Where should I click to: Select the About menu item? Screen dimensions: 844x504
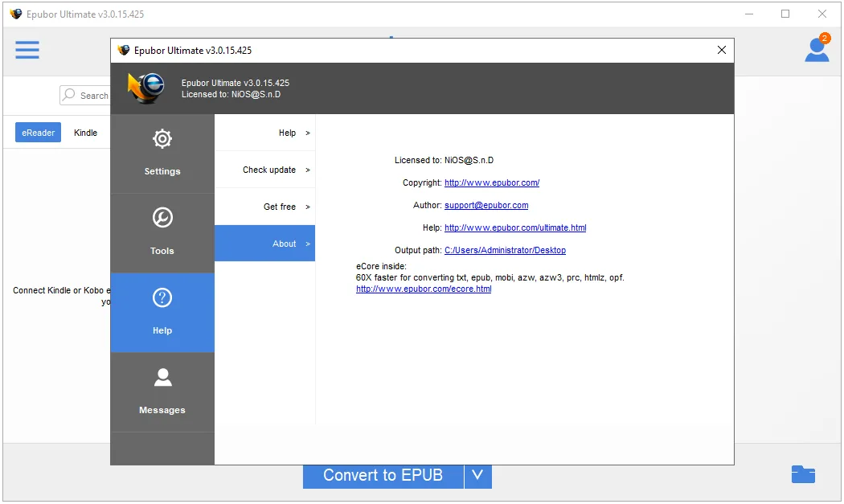[x=264, y=244]
